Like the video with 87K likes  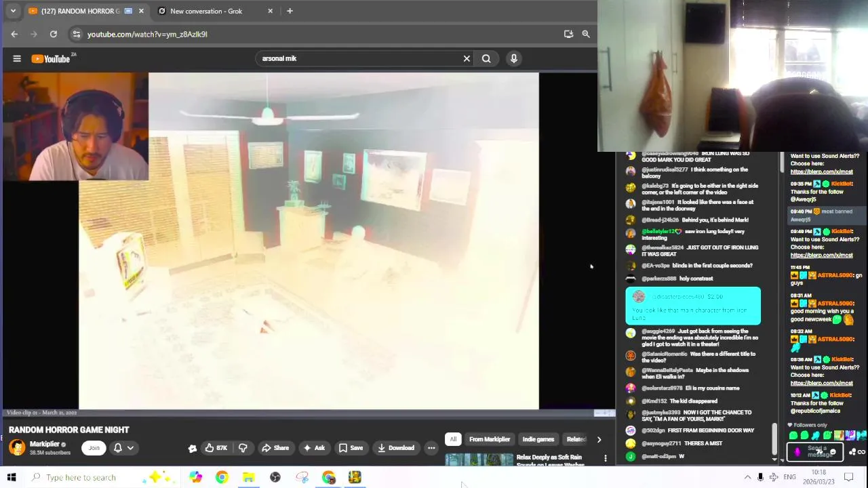[216, 447]
